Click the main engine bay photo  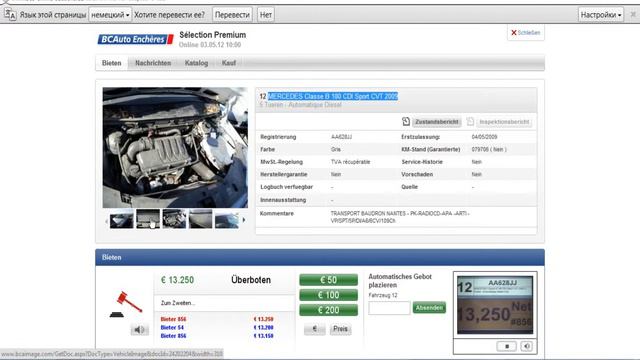(175, 147)
